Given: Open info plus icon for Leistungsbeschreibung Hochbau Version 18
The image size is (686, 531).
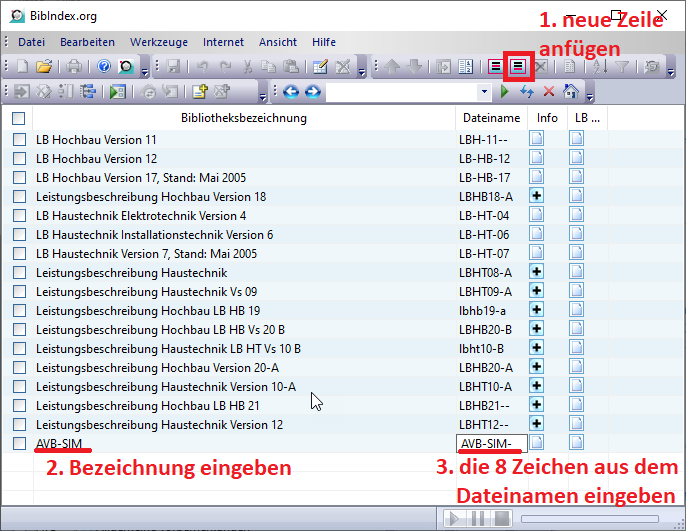Looking at the screenshot, I should point(536,196).
